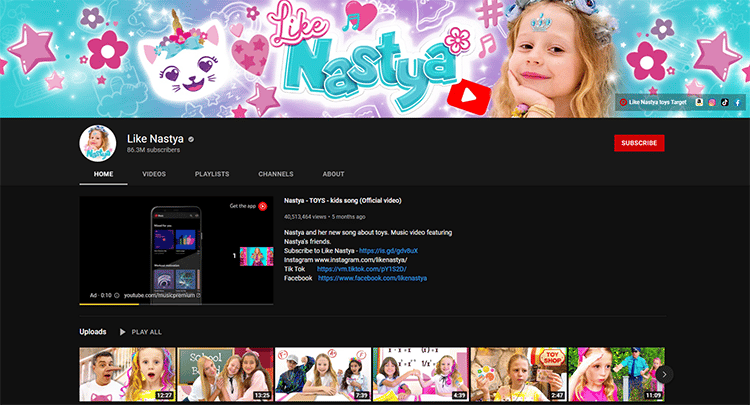Click the ad info icon in player
The height and width of the screenshot is (405, 750).
117,296
